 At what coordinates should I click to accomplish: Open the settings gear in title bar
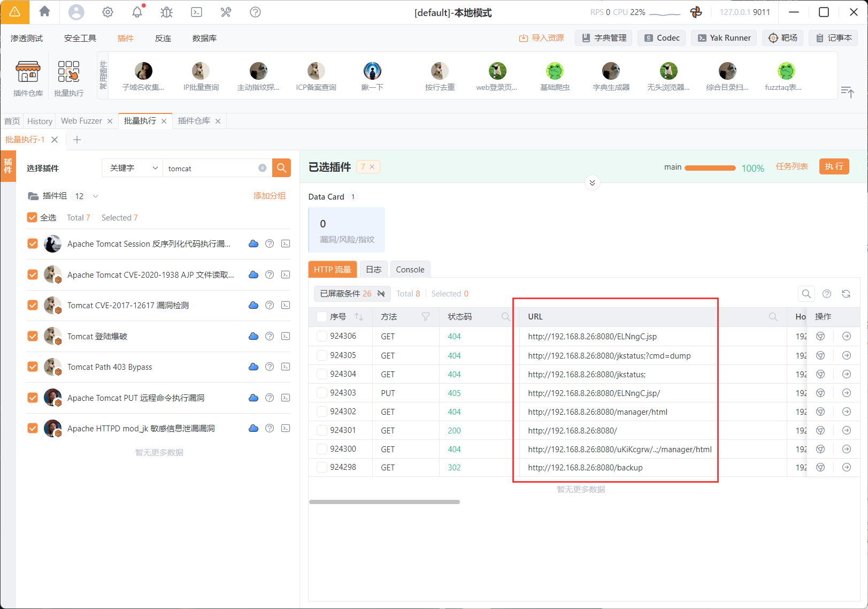107,12
